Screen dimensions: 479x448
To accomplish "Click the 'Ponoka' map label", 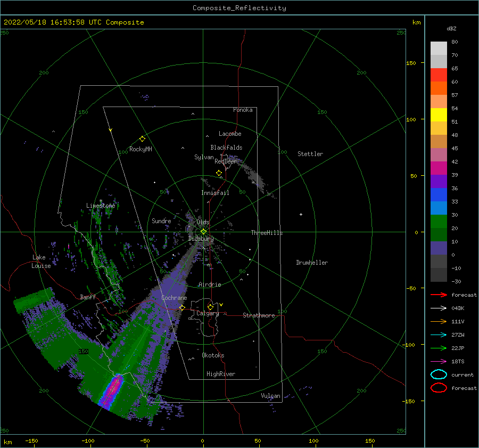I will pyautogui.click(x=243, y=110).
